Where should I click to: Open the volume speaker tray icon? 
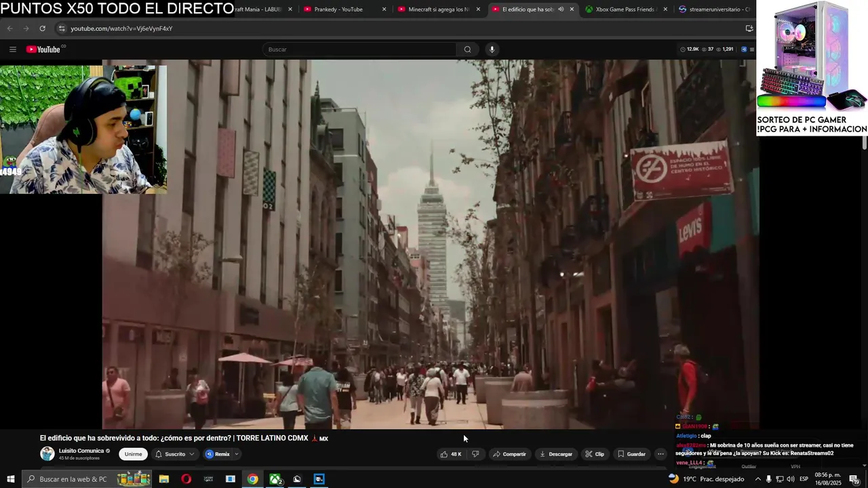[x=791, y=479]
